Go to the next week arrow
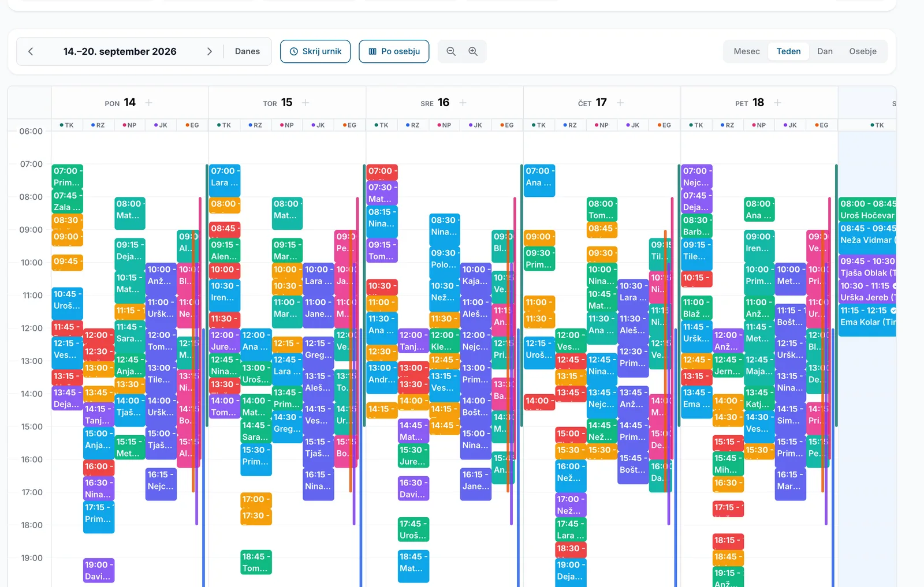This screenshot has width=924, height=587. pyautogui.click(x=210, y=51)
